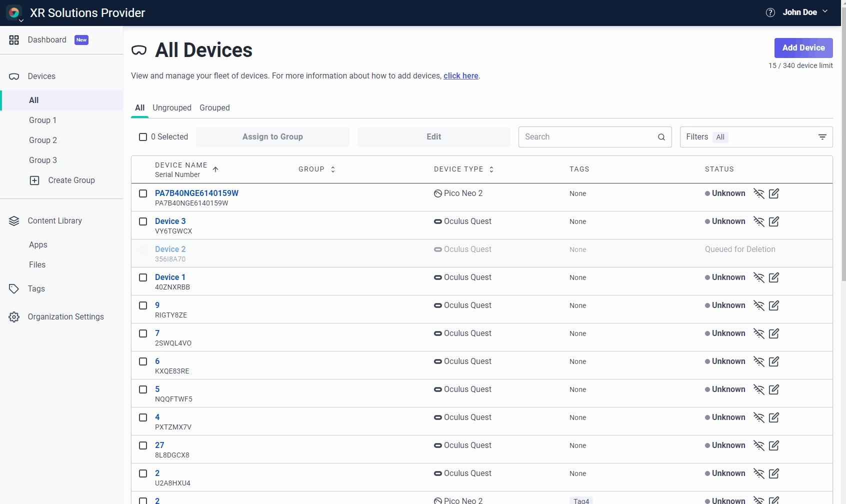Viewport: 846px width, 504px height.
Task: Click edit icon for device 5 row
Action: coord(774,389)
